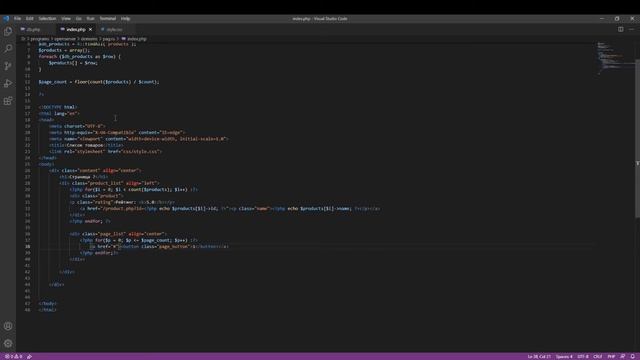This screenshot has height=360, width=640.
Task: Click the vertical editor scrollbar
Action: (638, 139)
